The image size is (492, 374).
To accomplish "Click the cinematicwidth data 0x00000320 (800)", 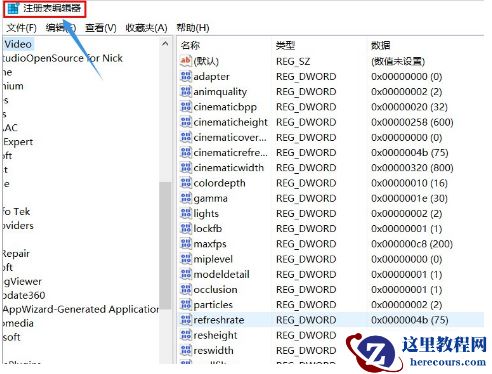I will click(x=412, y=168).
